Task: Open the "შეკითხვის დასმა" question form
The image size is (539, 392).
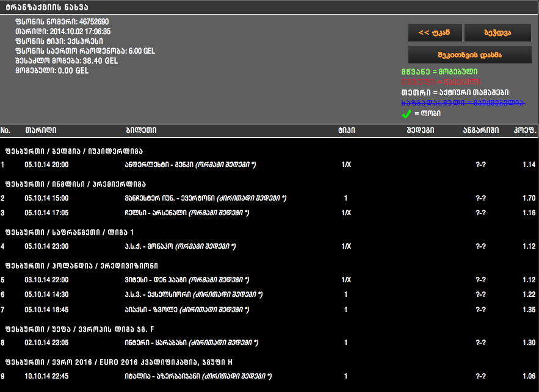Action: [x=469, y=55]
